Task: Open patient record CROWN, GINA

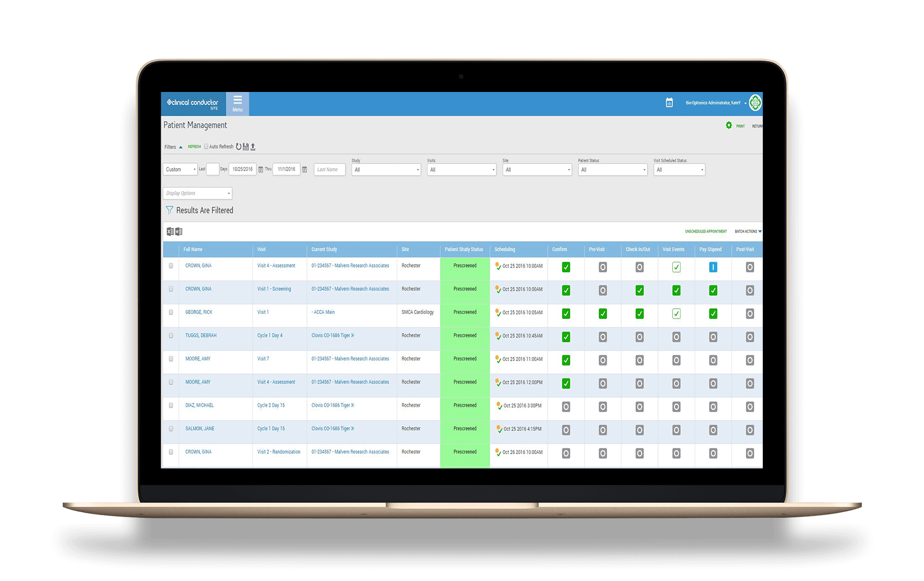Action: [x=198, y=266]
